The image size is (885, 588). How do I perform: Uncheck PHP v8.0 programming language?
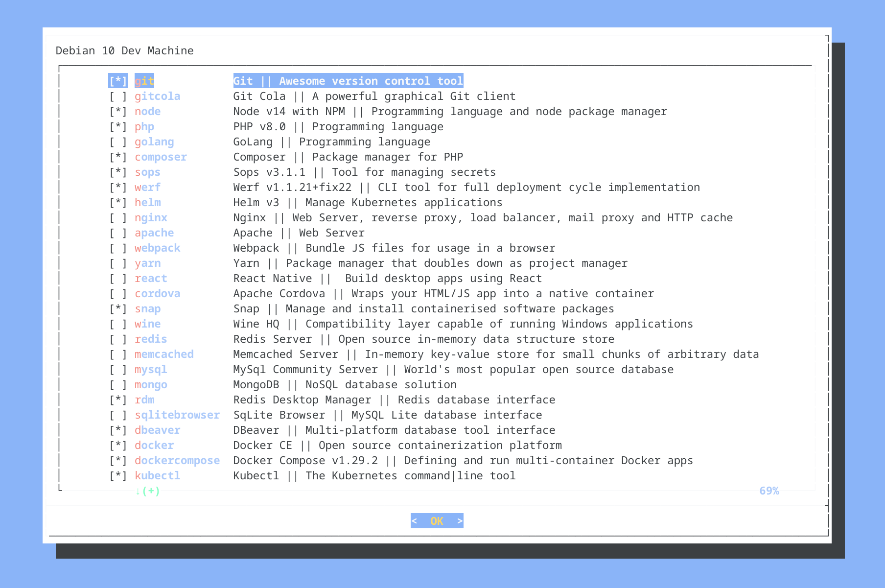click(117, 126)
